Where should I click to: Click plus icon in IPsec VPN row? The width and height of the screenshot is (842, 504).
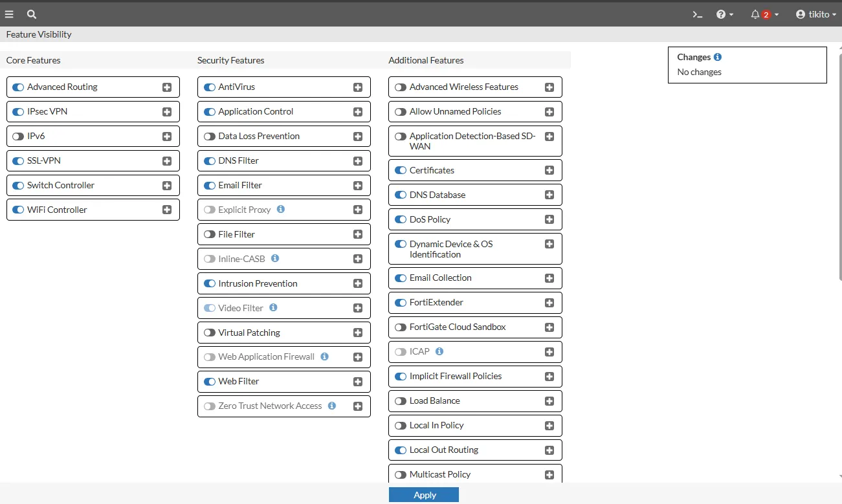pos(167,112)
